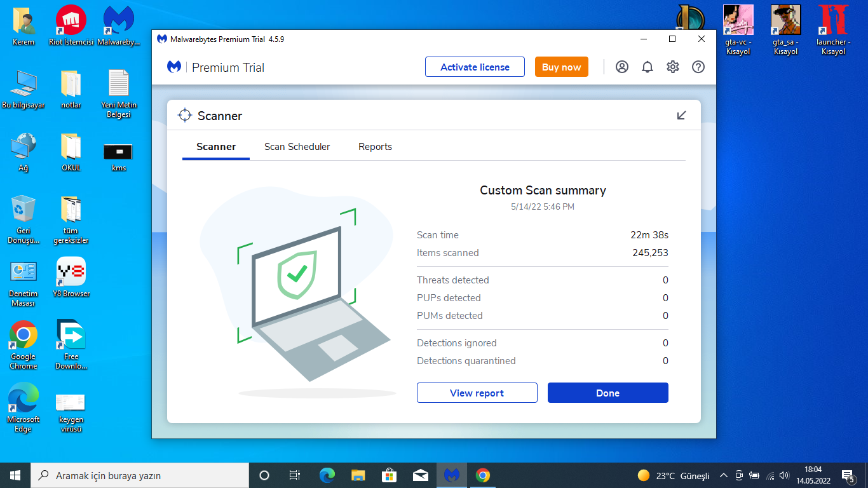
Task: Open Google Chrome from the taskbar
Action: [483, 475]
